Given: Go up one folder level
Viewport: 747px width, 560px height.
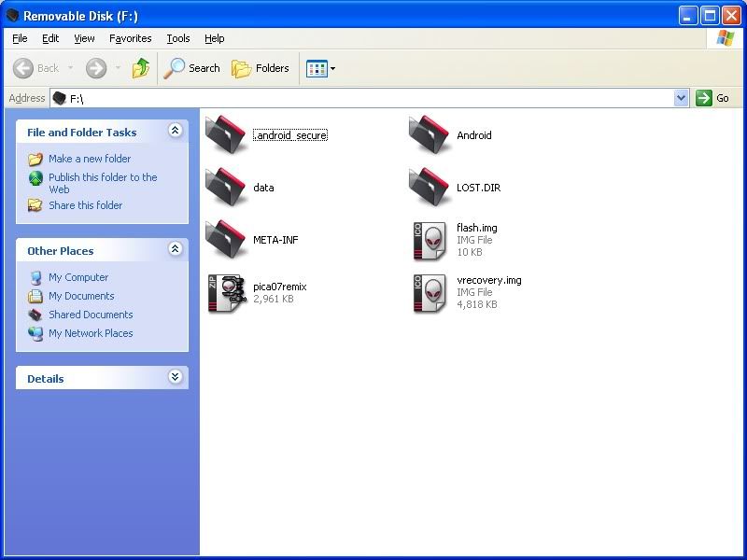Looking at the screenshot, I should 141,68.
